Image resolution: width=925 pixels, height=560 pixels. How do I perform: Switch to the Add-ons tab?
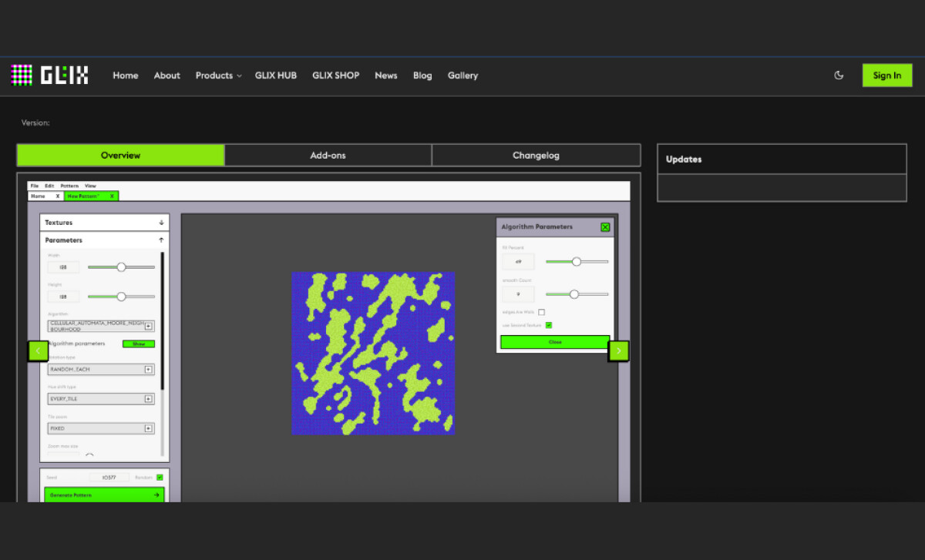point(328,155)
